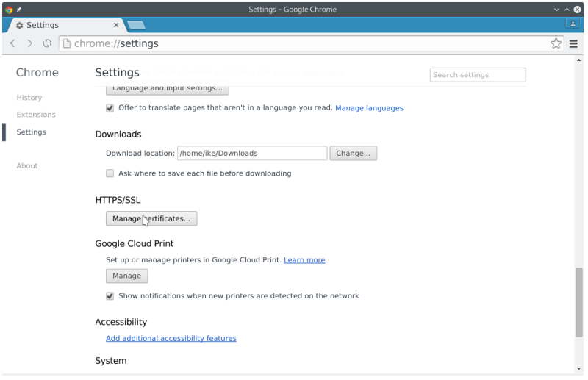Open the new tab button
Screen dimensions: 588x380
pyautogui.click(x=135, y=25)
